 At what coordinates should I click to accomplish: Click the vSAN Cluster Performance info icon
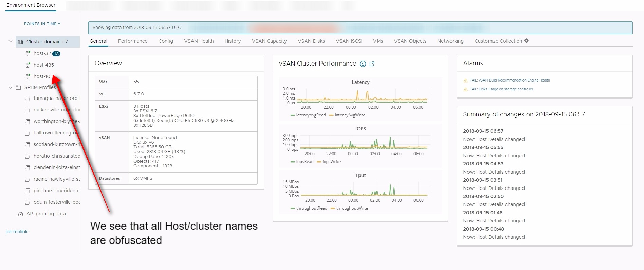click(x=363, y=64)
